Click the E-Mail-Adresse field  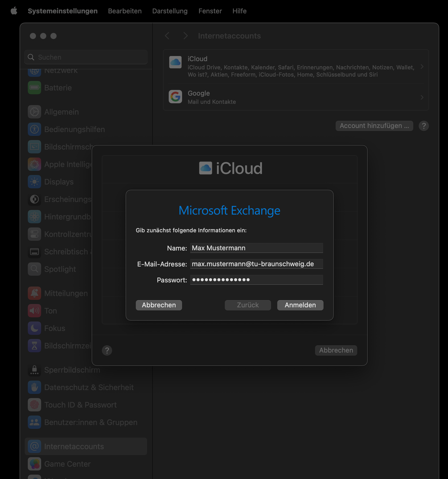coord(256,264)
